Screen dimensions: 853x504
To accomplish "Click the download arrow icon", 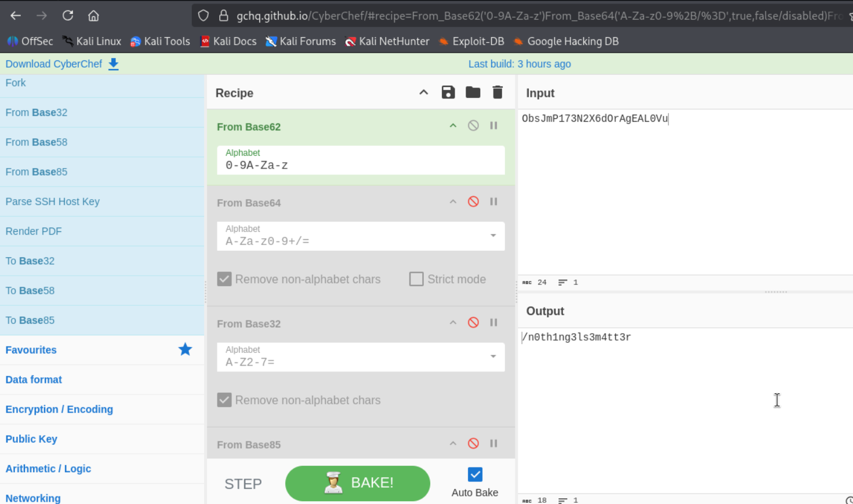I will [x=114, y=64].
